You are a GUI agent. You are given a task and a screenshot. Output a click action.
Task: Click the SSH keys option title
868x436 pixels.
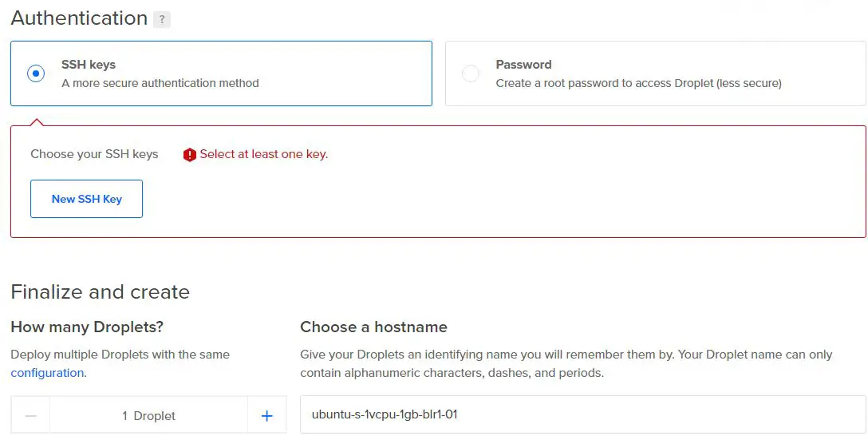pyautogui.click(x=89, y=64)
